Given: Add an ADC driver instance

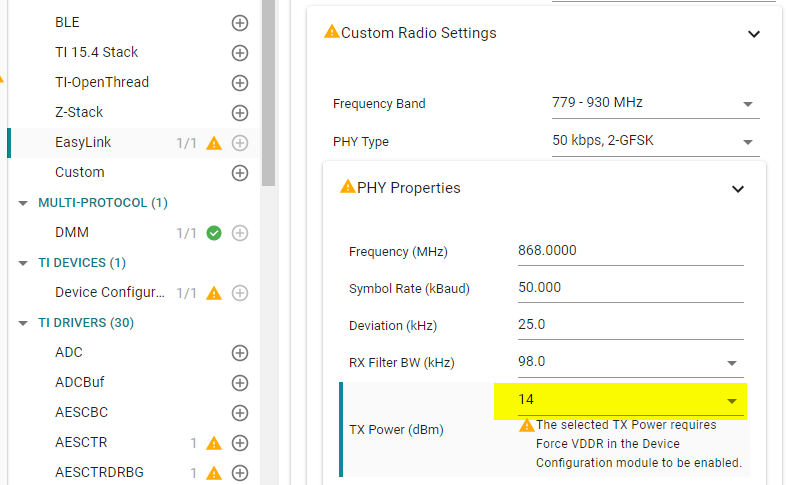Looking at the screenshot, I should [240, 352].
